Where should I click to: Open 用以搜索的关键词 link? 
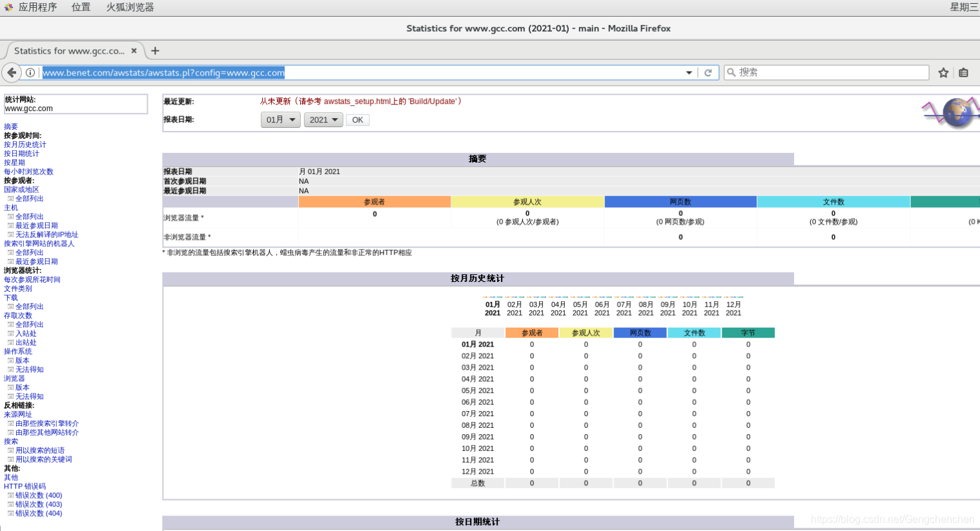[x=44, y=459]
